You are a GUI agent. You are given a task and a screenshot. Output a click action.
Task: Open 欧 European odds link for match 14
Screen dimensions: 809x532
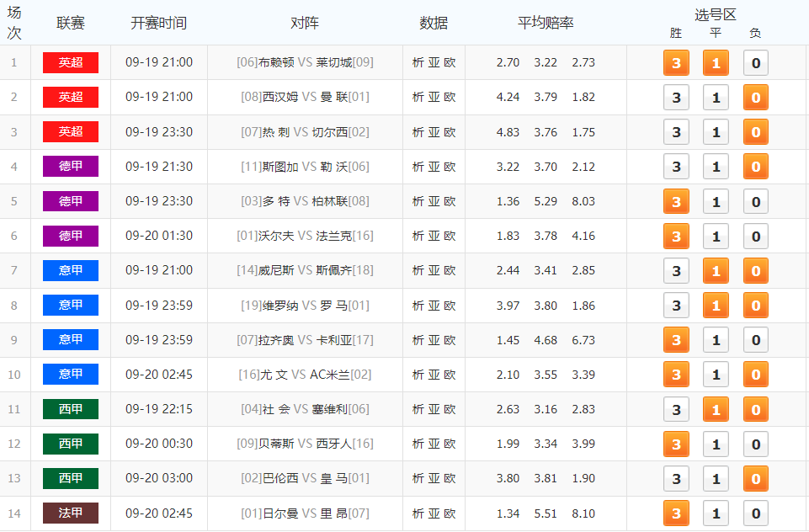pos(450,513)
